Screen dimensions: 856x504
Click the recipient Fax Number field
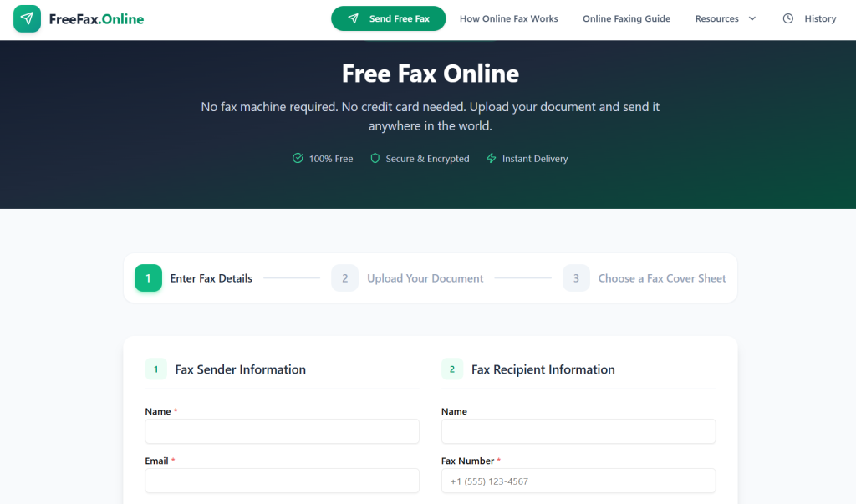[x=578, y=481]
